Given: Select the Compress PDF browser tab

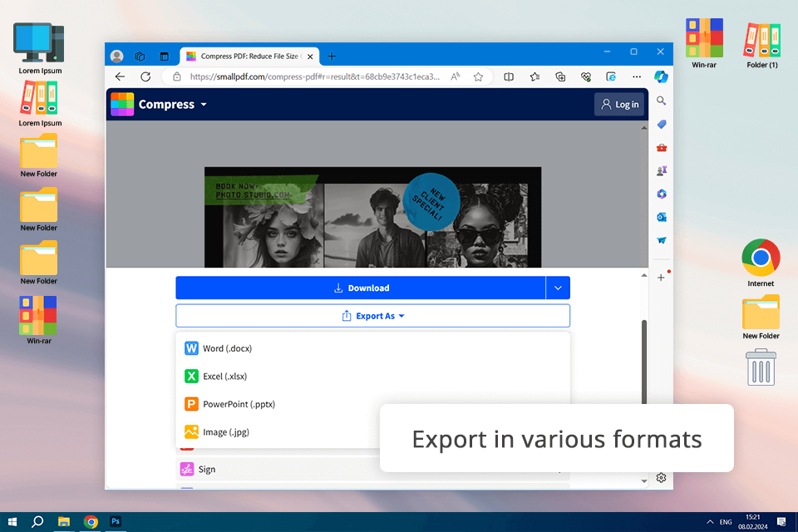Looking at the screenshot, I should (x=249, y=56).
